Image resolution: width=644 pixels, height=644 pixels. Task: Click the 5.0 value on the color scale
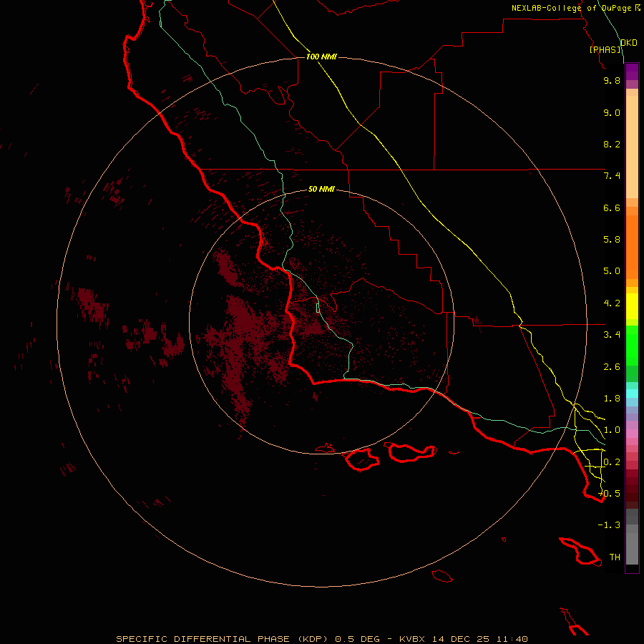click(x=612, y=271)
